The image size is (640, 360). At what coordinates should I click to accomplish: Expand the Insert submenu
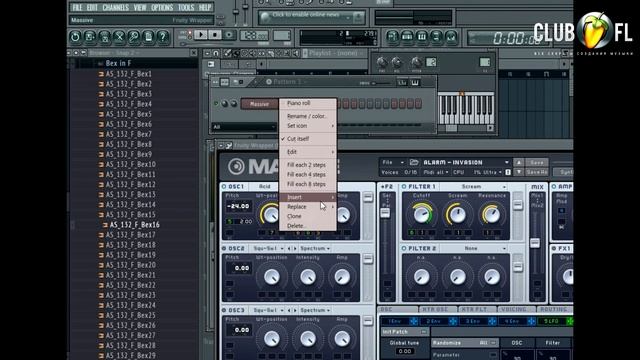308,197
